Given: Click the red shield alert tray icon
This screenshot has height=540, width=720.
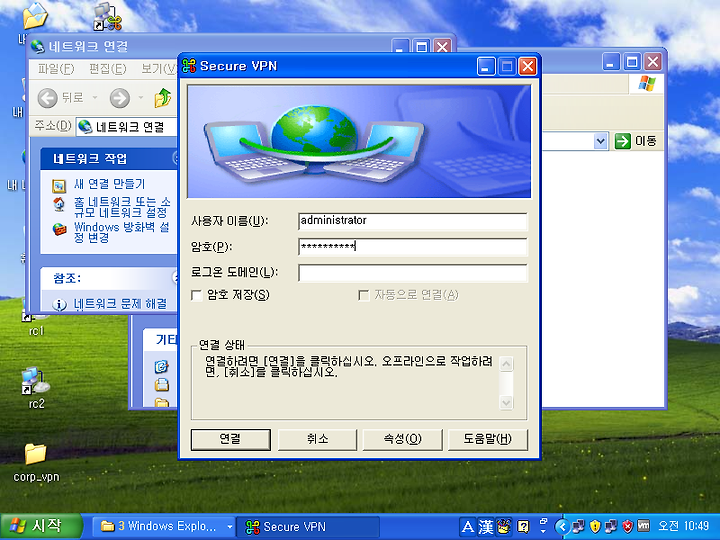Looking at the screenshot, I should tap(627, 526).
